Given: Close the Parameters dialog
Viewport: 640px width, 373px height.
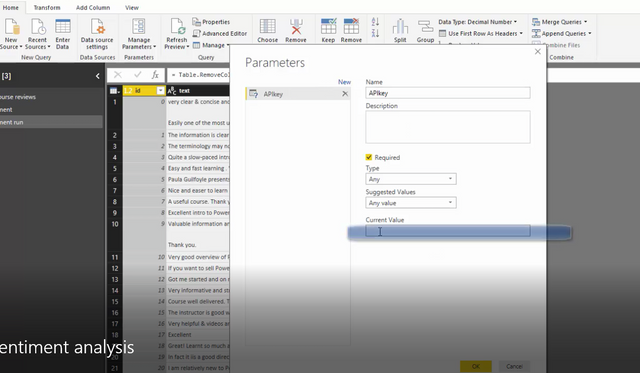Looking at the screenshot, I should click(538, 51).
